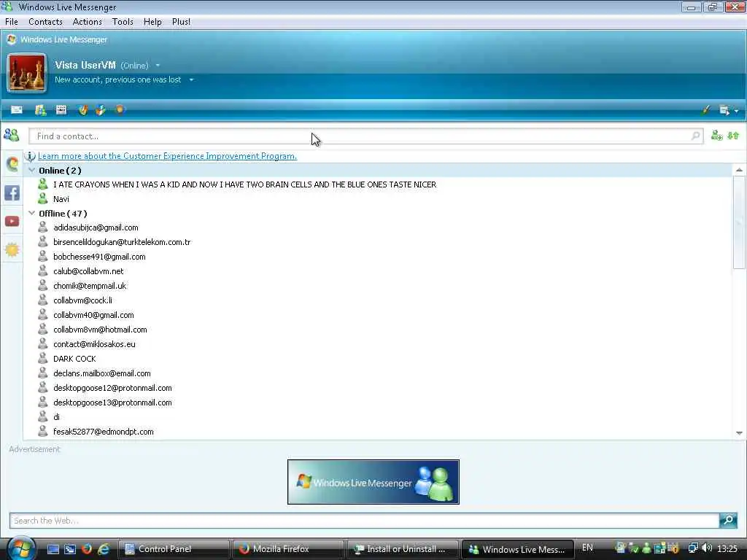Collapse the Offline (47) group
The image size is (747, 560).
click(x=32, y=214)
